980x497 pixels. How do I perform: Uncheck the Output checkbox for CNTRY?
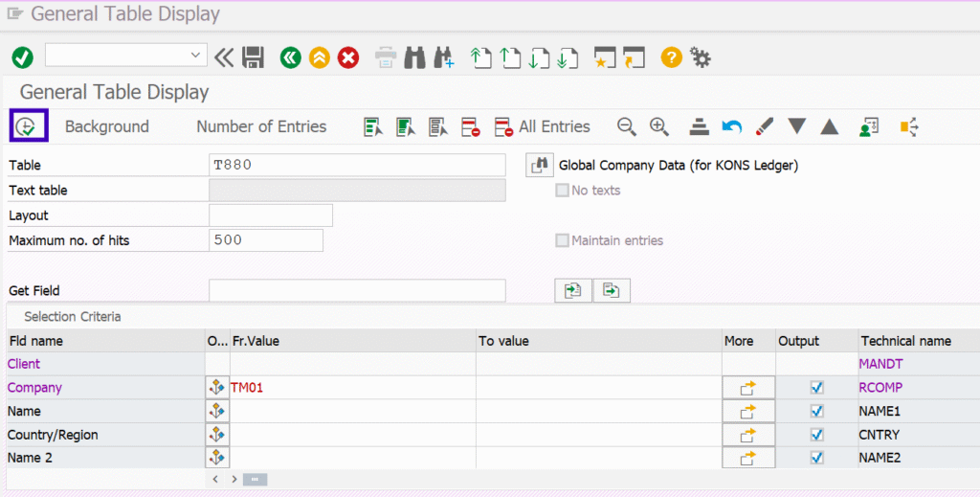click(816, 435)
